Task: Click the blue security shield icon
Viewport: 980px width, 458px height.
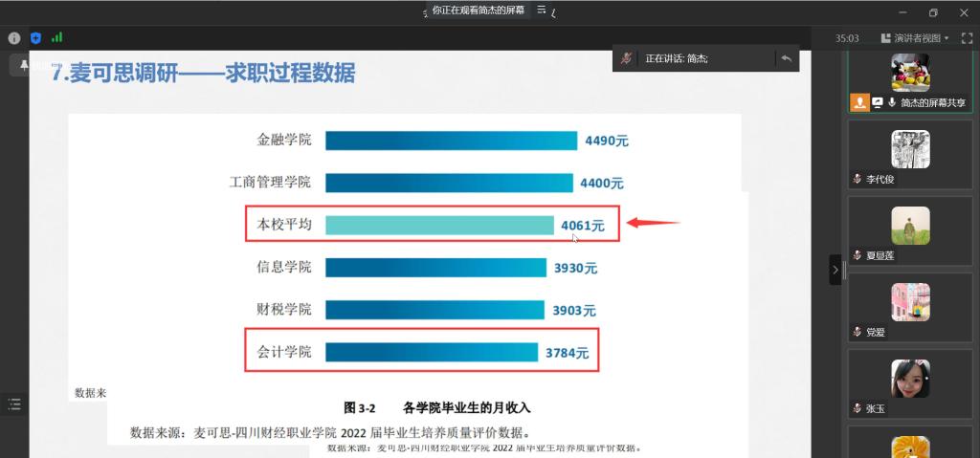Action: tap(35, 38)
